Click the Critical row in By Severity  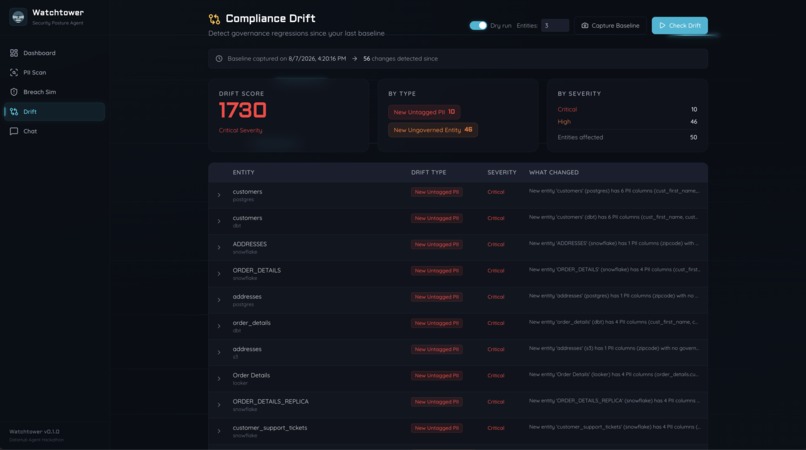[627, 110]
